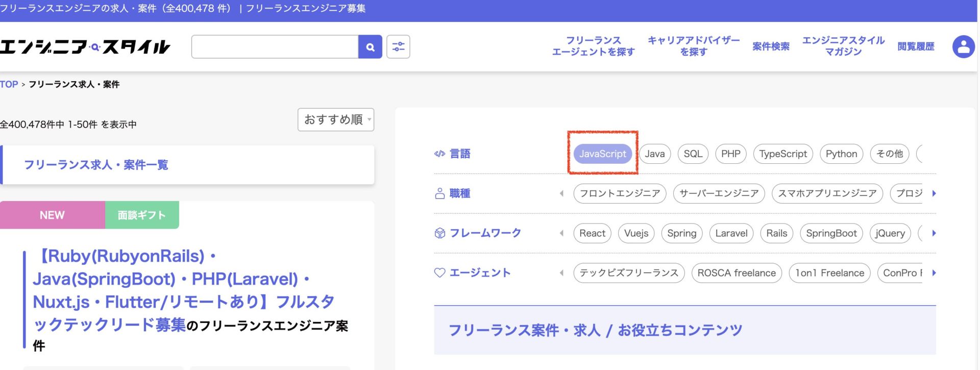
Task: Toggle the Python language filter chip
Action: click(841, 154)
